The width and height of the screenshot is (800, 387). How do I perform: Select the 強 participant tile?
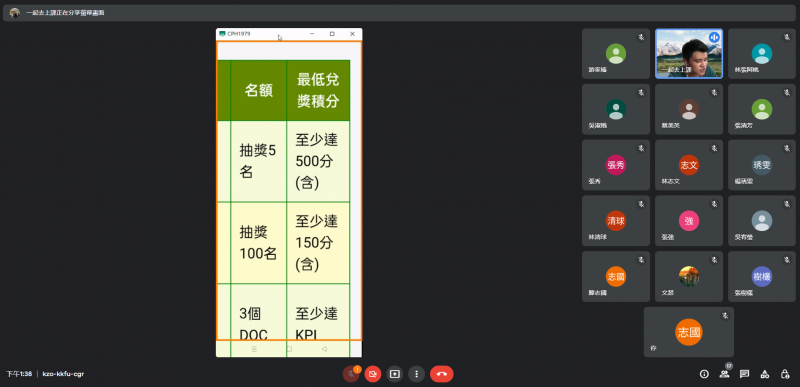tap(689, 221)
